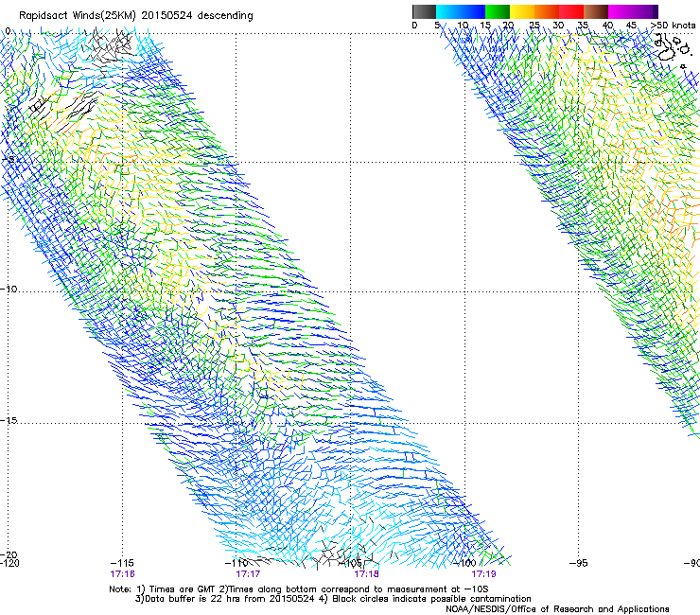
Task: Click the purple pass time '17:17'
Action: pyautogui.click(x=248, y=574)
